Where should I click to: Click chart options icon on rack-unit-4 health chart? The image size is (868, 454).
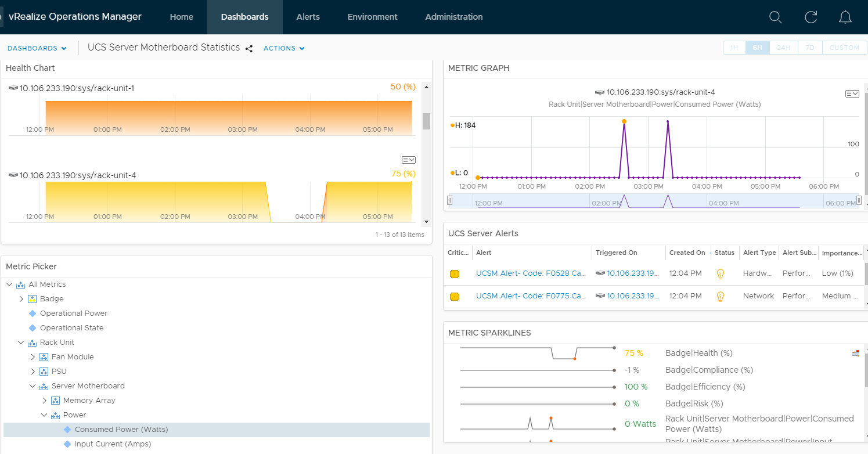pyautogui.click(x=408, y=160)
